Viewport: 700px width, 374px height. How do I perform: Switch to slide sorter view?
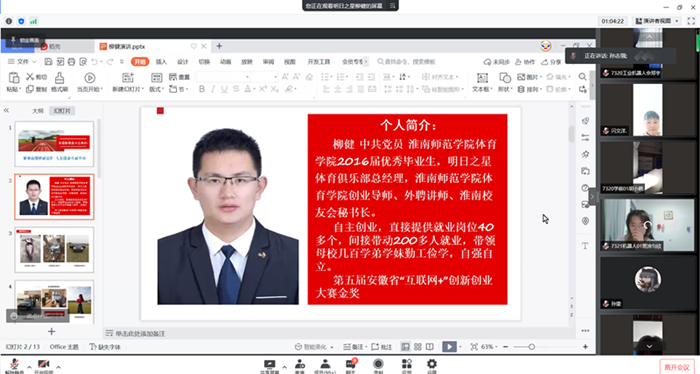pos(418,347)
